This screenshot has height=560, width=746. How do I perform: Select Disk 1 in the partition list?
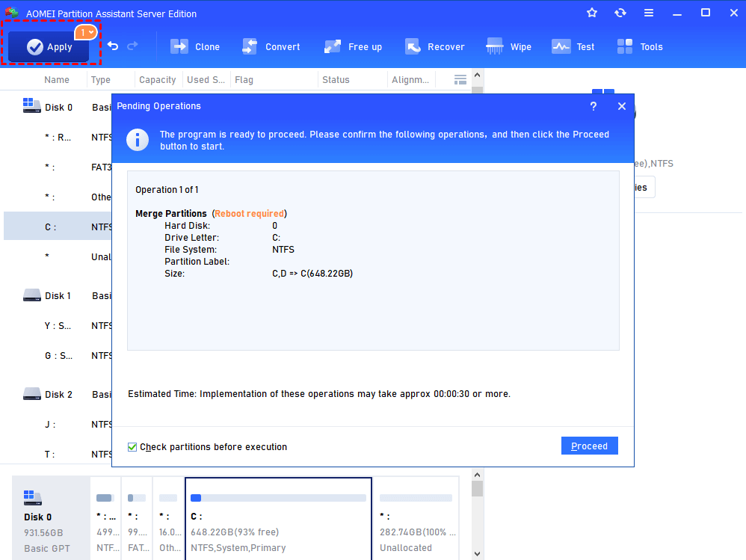coord(58,295)
